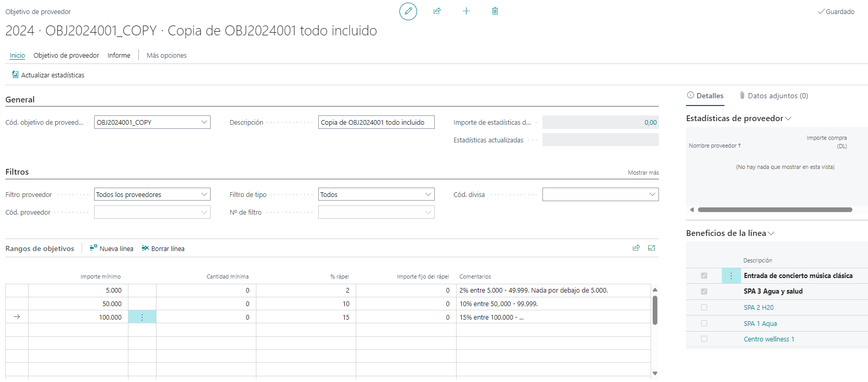Toggle checkbox for SPA 2 H20
This screenshot has height=382, width=868.
click(704, 308)
